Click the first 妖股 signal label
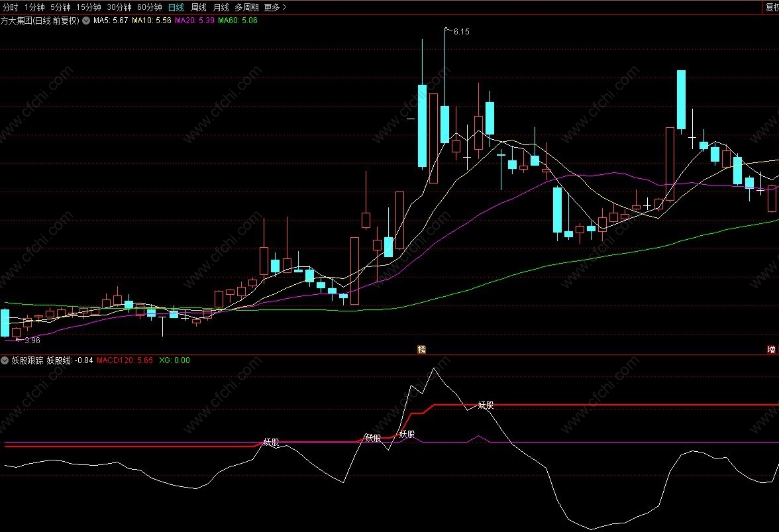The height and width of the screenshot is (532, 779). pyautogui.click(x=272, y=442)
